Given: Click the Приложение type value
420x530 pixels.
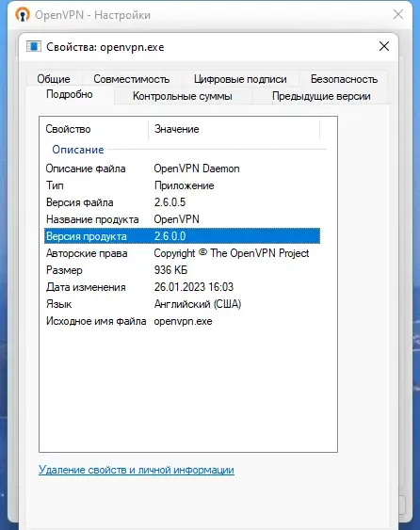Looking at the screenshot, I should [x=184, y=185].
